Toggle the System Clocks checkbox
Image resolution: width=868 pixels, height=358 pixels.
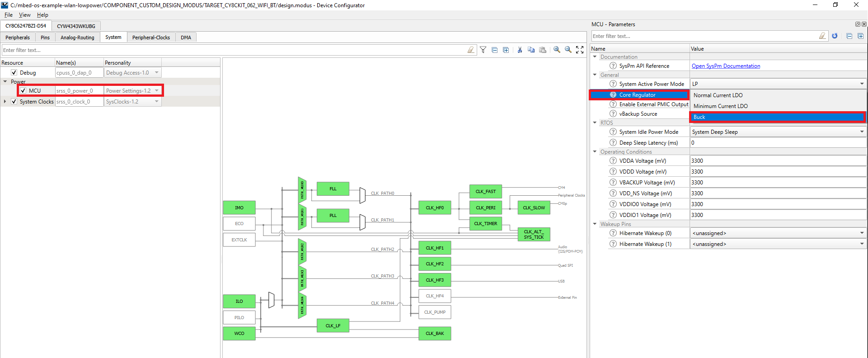pyautogui.click(x=14, y=102)
